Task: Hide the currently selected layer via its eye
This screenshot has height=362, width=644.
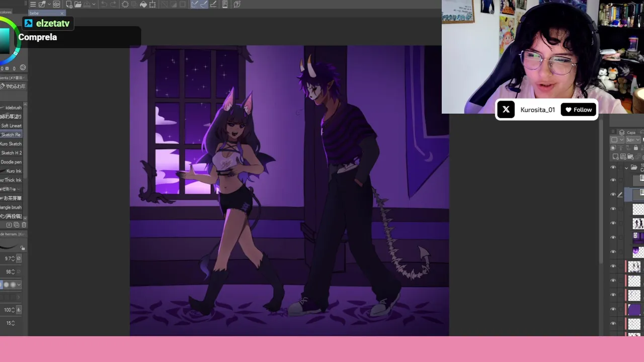Action: tap(613, 194)
